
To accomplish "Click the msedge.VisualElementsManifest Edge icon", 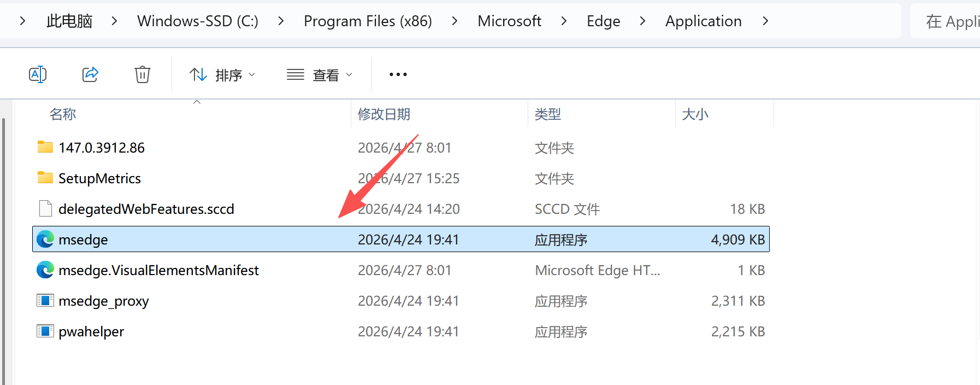I will pos(45,270).
